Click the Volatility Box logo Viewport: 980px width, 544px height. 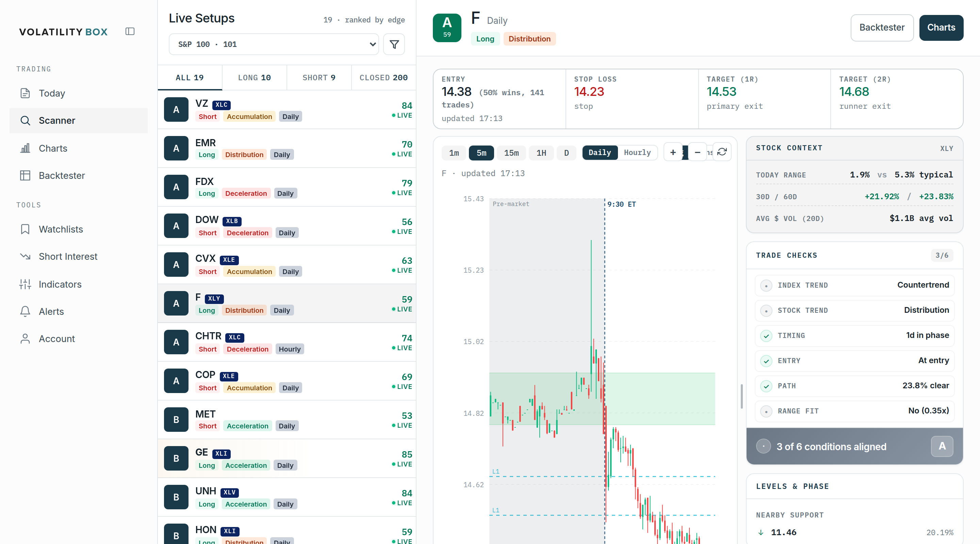tap(63, 32)
